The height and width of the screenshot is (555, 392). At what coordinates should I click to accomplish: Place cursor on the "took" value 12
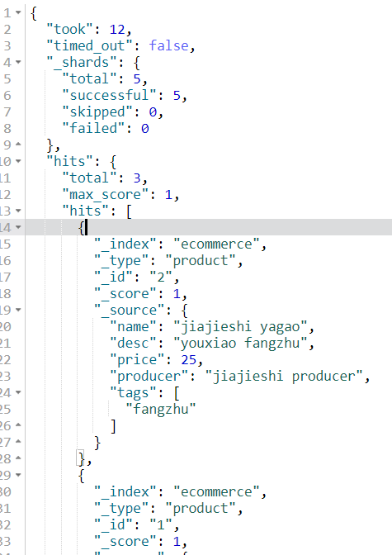tap(117, 30)
